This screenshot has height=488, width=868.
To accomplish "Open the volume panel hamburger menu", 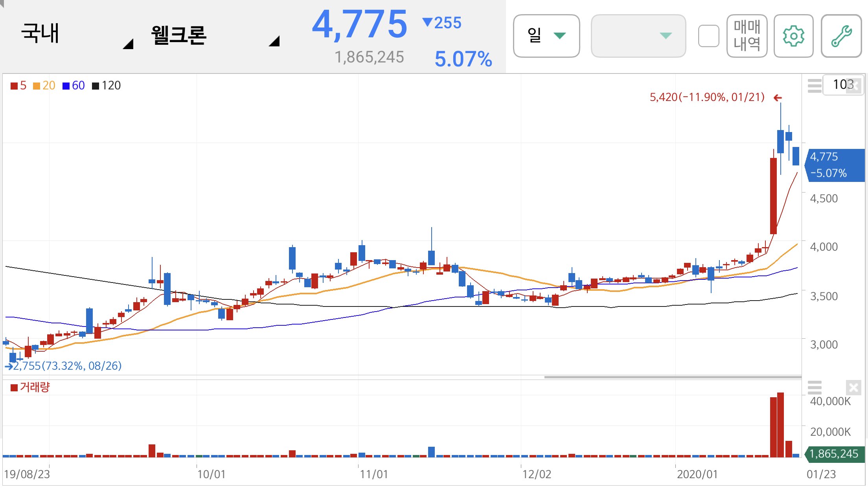I will [815, 387].
